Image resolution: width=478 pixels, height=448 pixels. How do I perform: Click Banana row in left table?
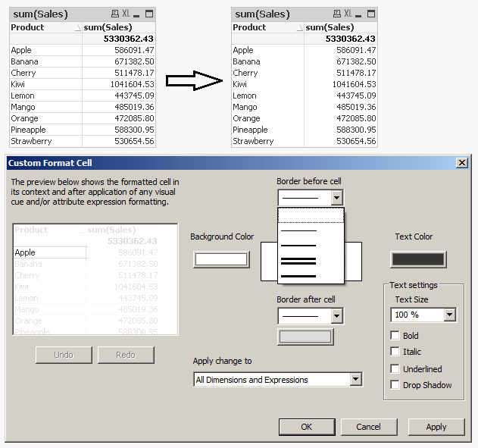pyautogui.click(x=83, y=61)
